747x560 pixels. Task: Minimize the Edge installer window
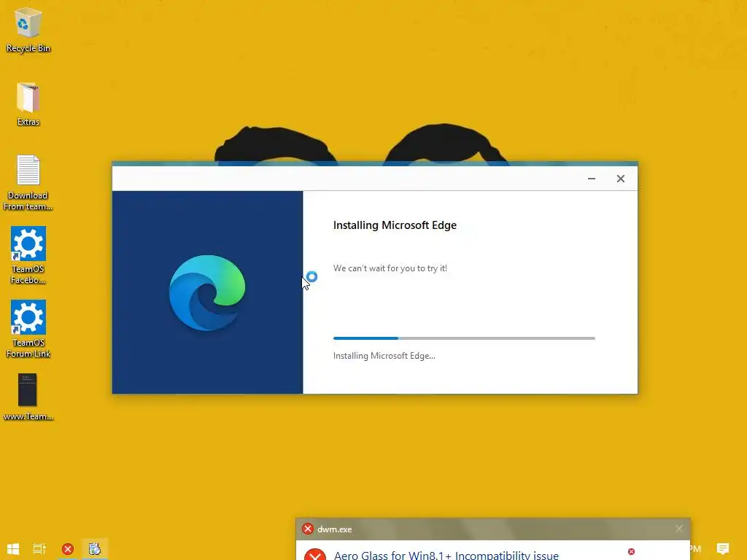591,179
